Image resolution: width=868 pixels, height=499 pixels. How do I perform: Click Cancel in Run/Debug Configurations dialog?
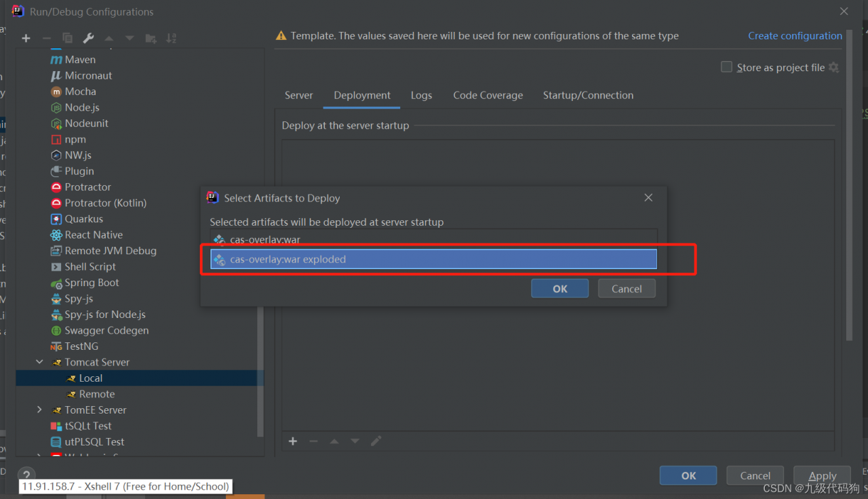755,475
